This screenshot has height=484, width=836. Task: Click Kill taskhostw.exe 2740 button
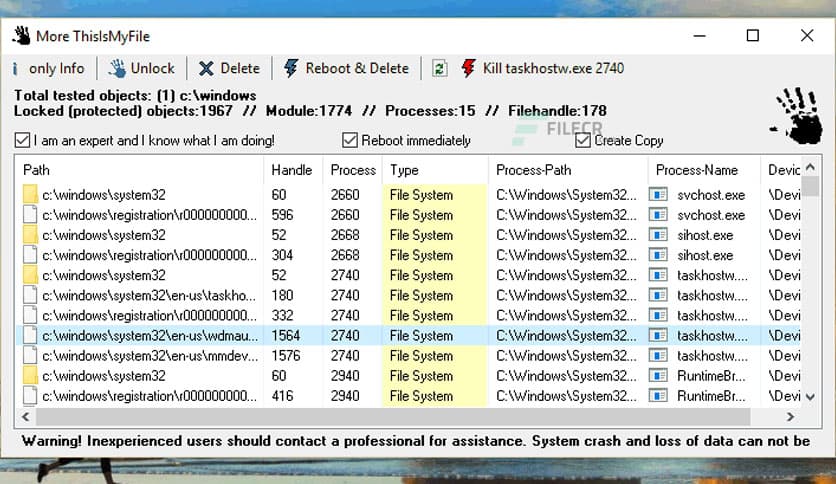point(542,68)
